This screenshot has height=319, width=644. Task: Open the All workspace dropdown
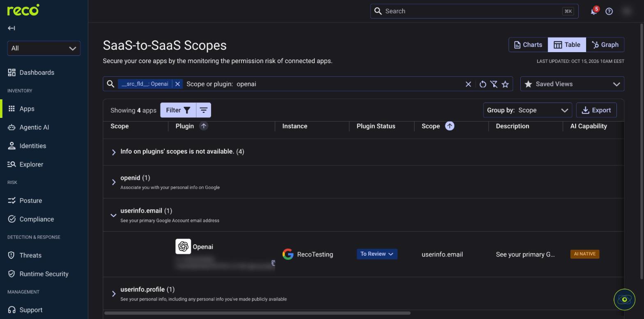point(44,48)
